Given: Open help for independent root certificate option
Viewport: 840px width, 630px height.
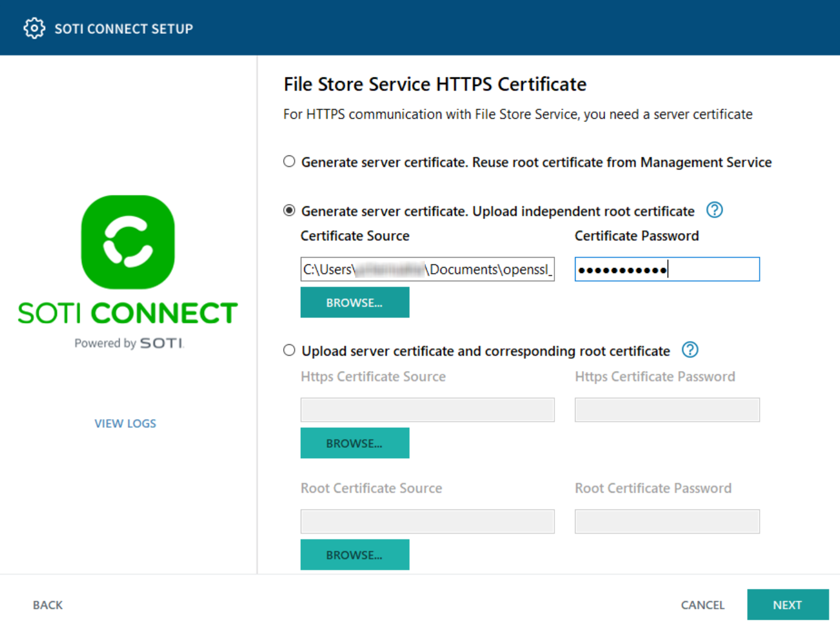Looking at the screenshot, I should [715, 210].
